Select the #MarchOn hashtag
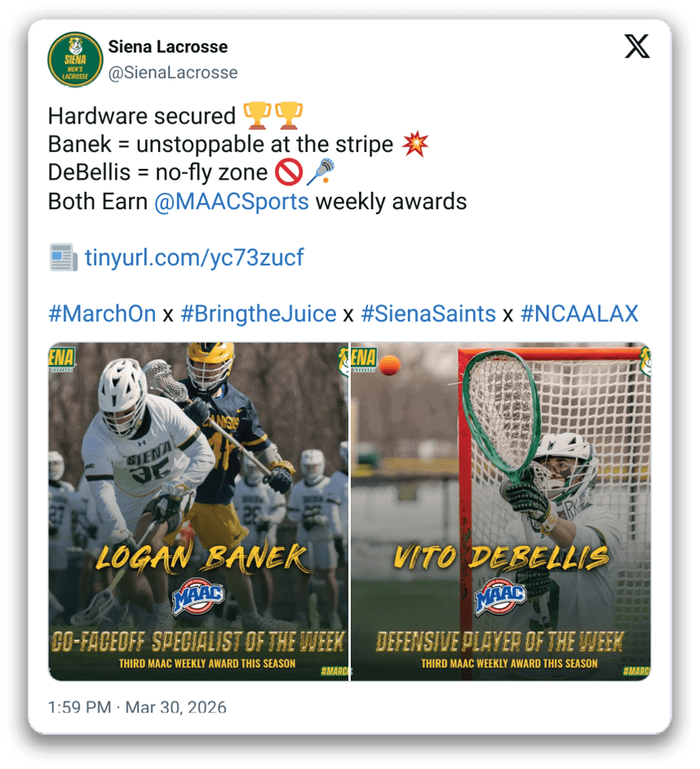 [x=102, y=313]
